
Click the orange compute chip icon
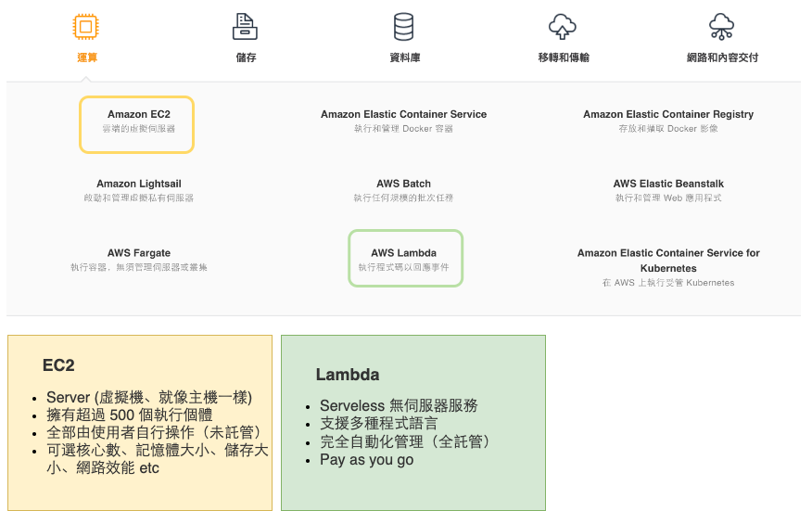(x=86, y=27)
